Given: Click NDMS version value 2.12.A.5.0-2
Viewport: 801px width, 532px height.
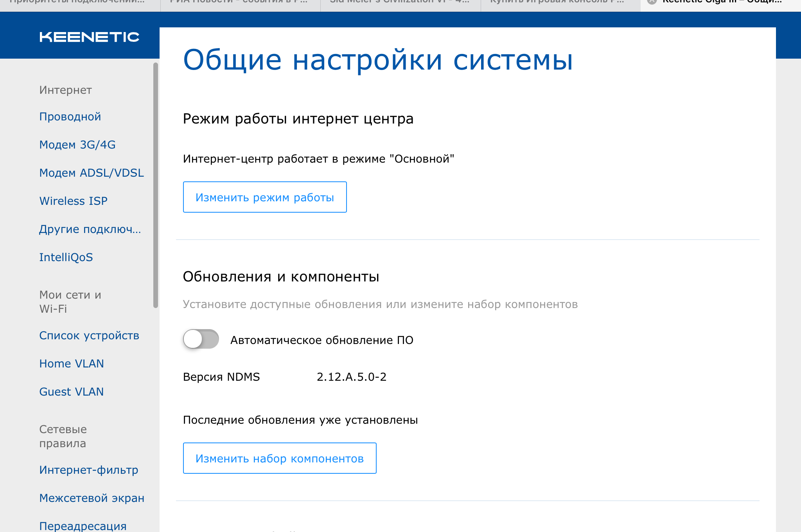Looking at the screenshot, I should (352, 377).
